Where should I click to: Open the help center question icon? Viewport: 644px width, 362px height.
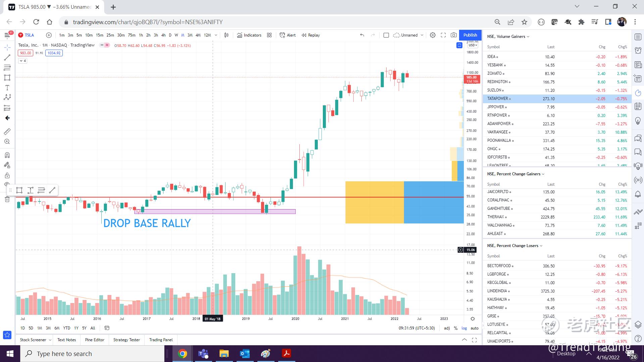click(x=638, y=339)
